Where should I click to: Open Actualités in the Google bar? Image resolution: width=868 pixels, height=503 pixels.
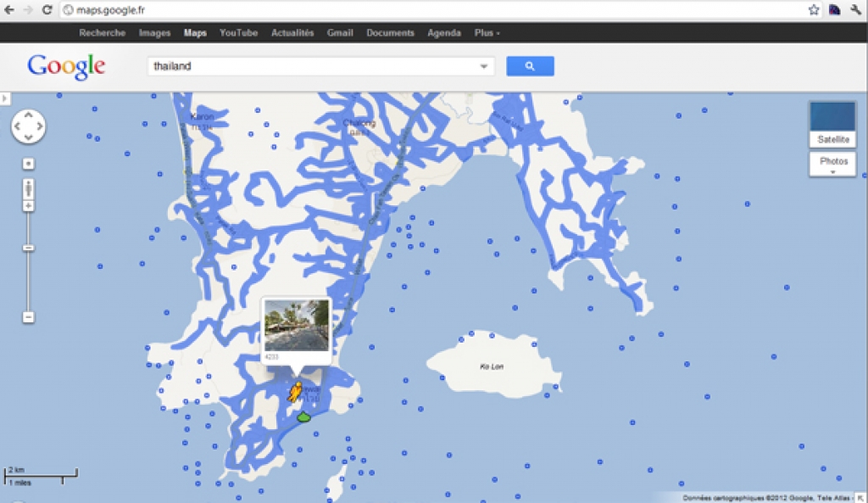292,33
